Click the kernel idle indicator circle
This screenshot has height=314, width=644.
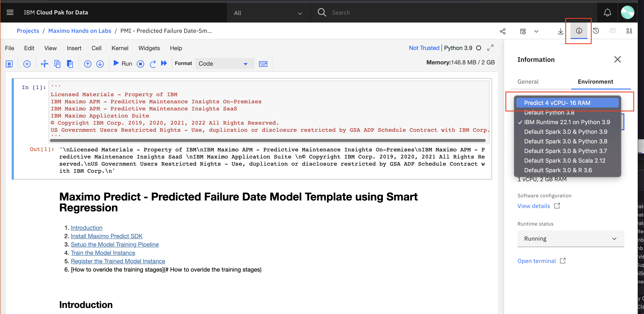pyautogui.click(x=479, y=48)
